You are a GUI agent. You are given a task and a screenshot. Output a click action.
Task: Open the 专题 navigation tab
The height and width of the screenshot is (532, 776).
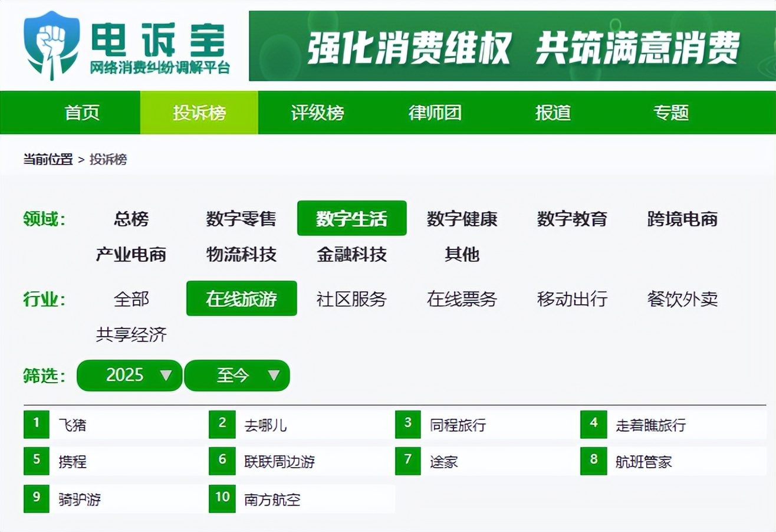pos(671,113)
